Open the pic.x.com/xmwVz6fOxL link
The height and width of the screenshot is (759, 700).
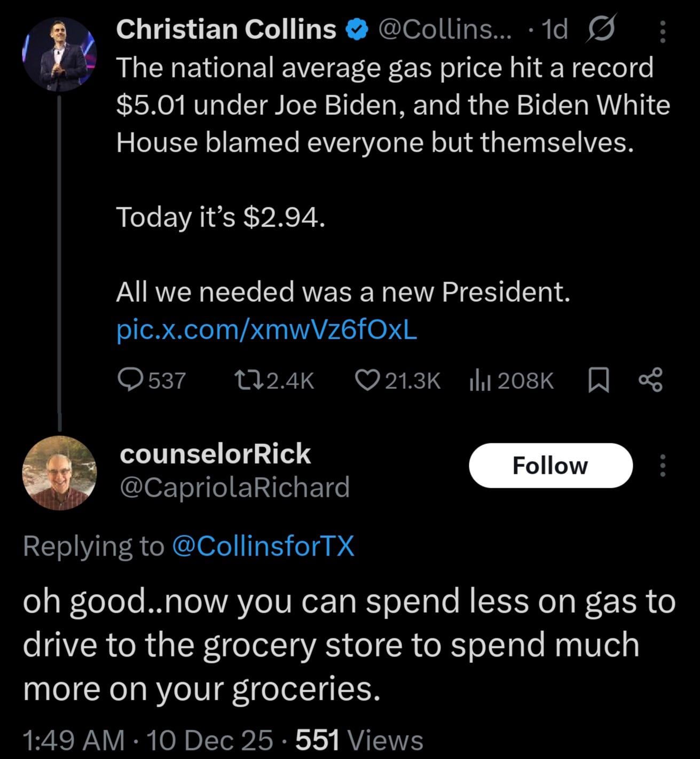266,330
